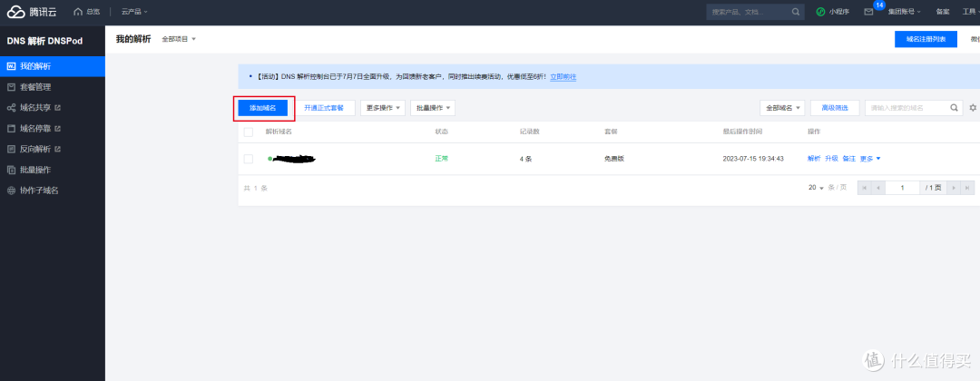Click the 解析 row action link

click(x=814, y=159)
